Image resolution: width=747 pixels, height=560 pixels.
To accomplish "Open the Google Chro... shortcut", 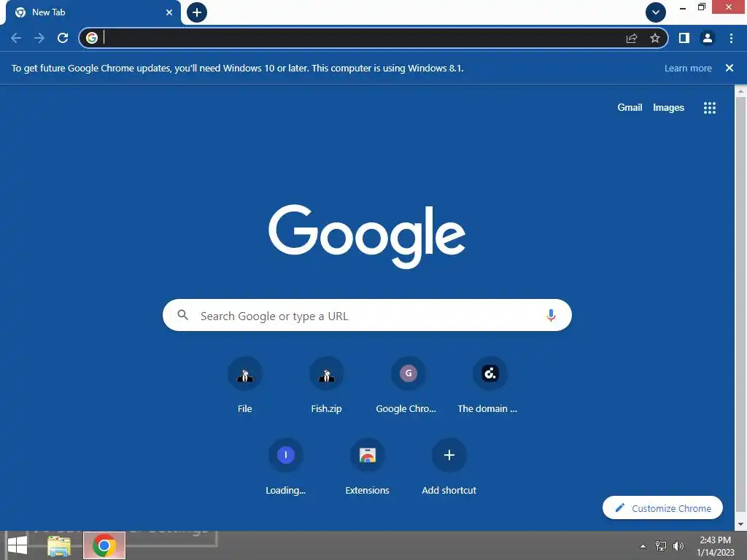I will [409, 386].
